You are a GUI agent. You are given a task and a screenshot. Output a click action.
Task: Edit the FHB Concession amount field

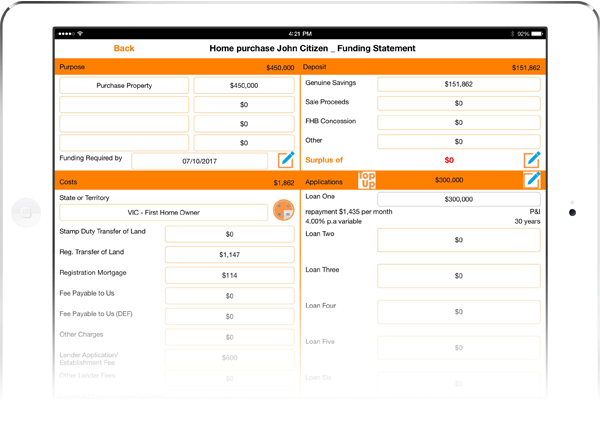458,122
